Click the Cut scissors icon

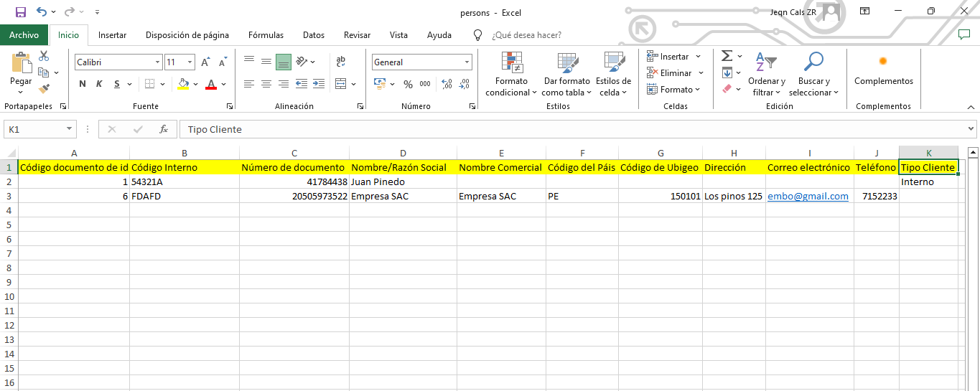(44, 56)
